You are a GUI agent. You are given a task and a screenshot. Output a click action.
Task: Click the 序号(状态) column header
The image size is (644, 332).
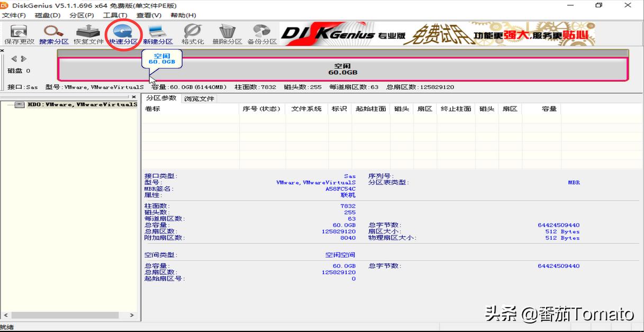pos(262,109)
